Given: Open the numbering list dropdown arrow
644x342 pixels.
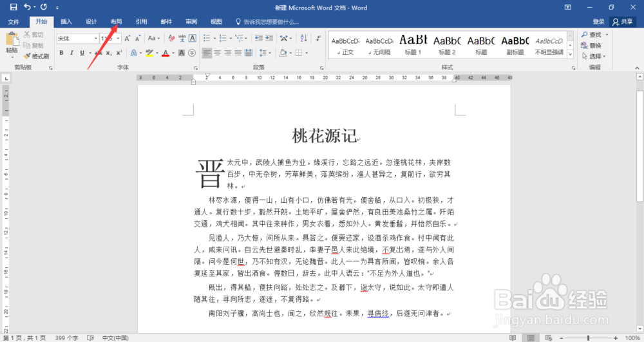Looking at the screenshot, I should pyautogui.click(x=231, y=39).
